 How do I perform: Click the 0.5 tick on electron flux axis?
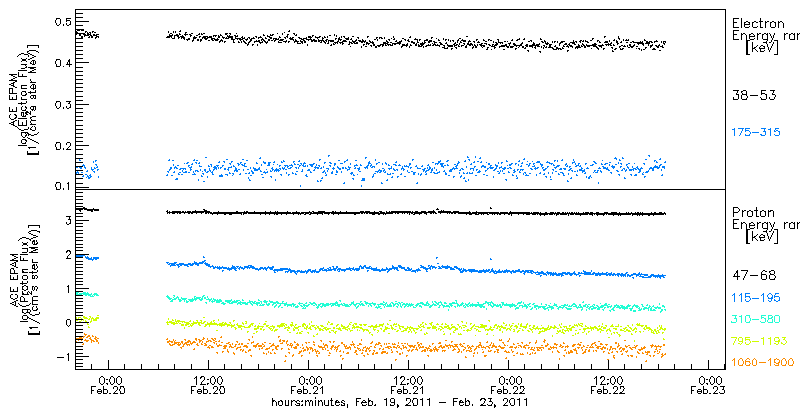pyautogui.click(x=62, y=21)
